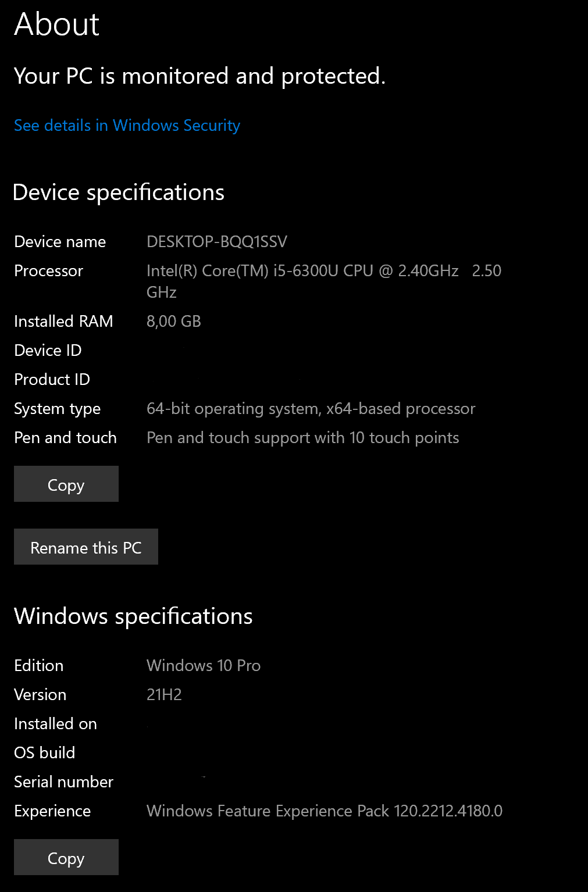Click the Copy button under device specifications
This screenshot has height=892, width=588.
[x=66, y=484]
